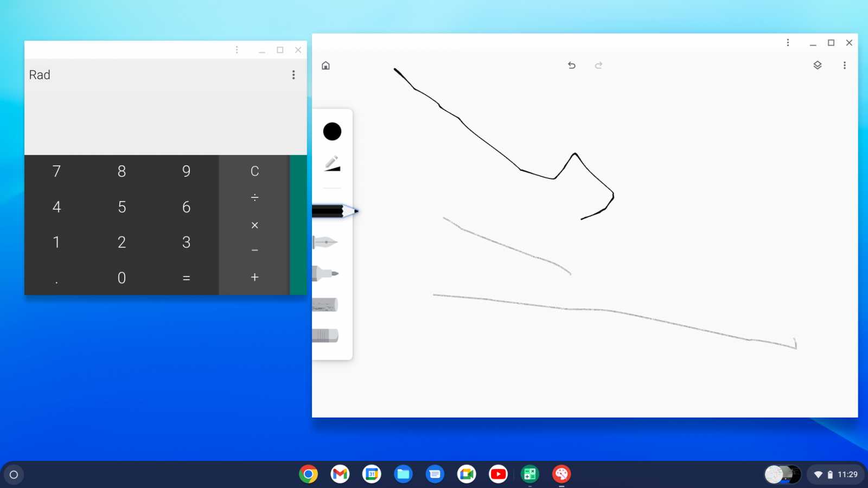The image size is (868, 488).
Task: Tap the multiply operator key
Action: click(254, 224)
